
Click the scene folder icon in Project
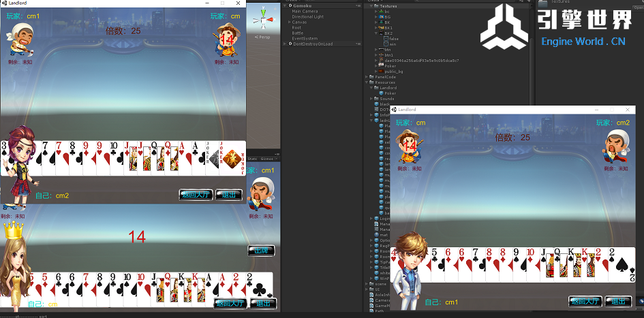[372, 283]
